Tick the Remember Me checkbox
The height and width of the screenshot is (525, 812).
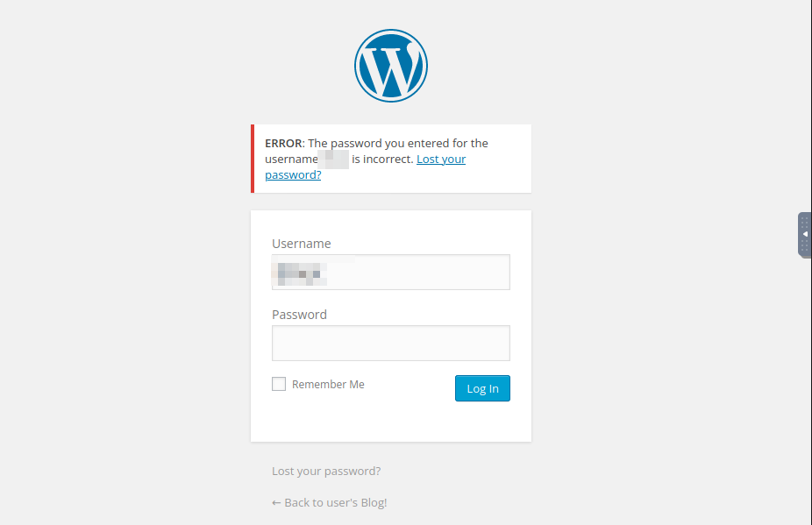click(x=279, y=384)
